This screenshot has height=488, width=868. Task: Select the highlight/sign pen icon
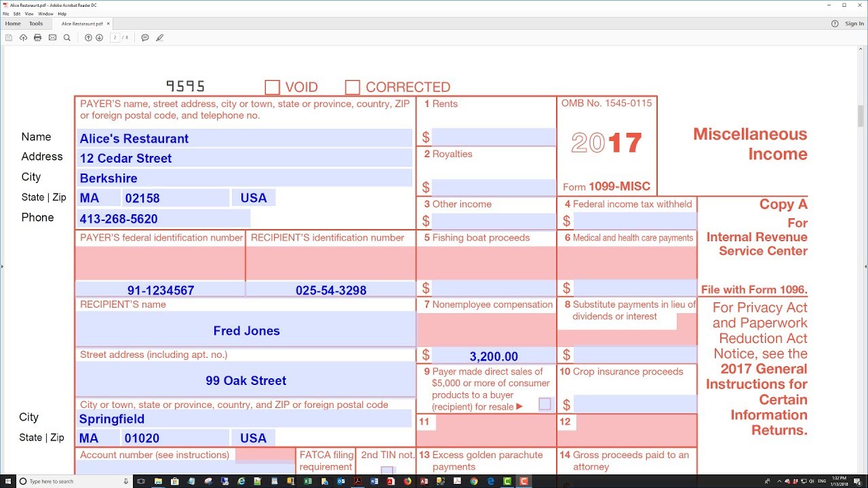pyautogui.click(x=160, y=38)
